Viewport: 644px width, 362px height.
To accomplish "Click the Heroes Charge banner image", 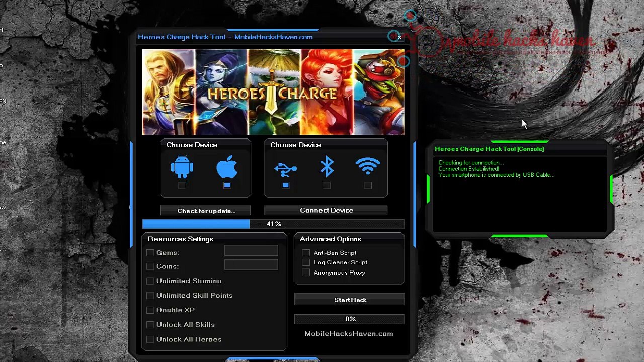I will (273, 92).
